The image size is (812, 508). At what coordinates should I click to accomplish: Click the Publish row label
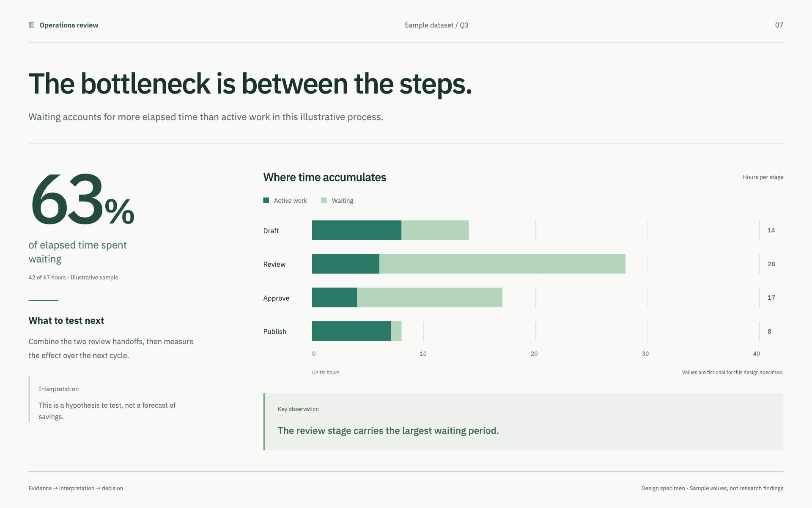[275, 331]
